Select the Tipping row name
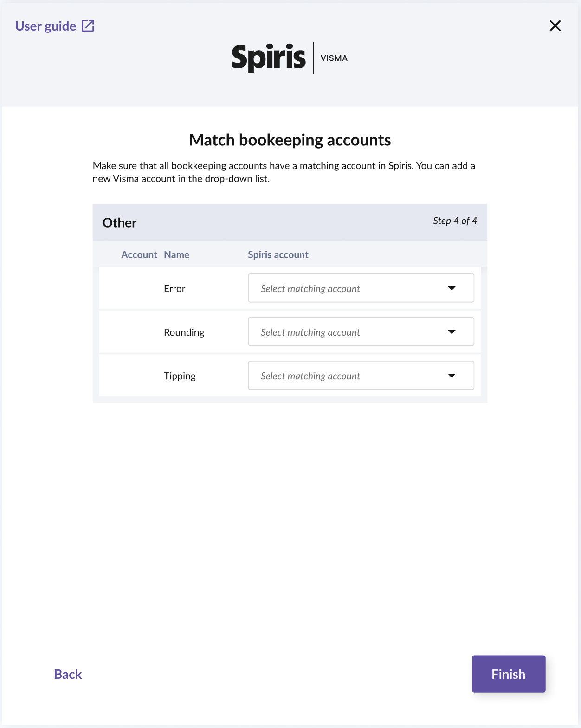This screenshot has width=581, height=728. [x=180, y=376]
